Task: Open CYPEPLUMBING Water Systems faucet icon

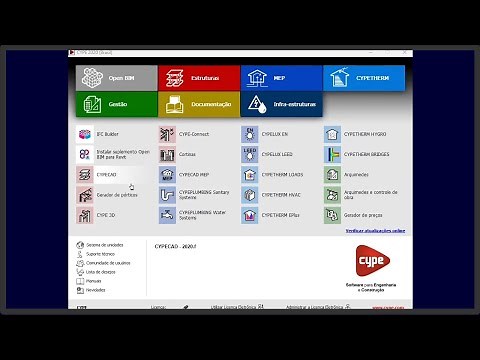Action: tap(167, 215)
